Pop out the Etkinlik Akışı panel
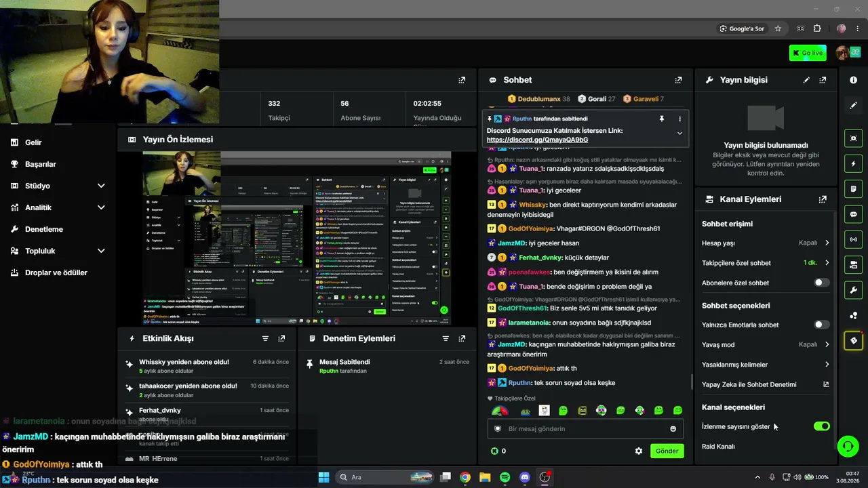This screenshot has width=868, height=488. click(x=281, y=338)
